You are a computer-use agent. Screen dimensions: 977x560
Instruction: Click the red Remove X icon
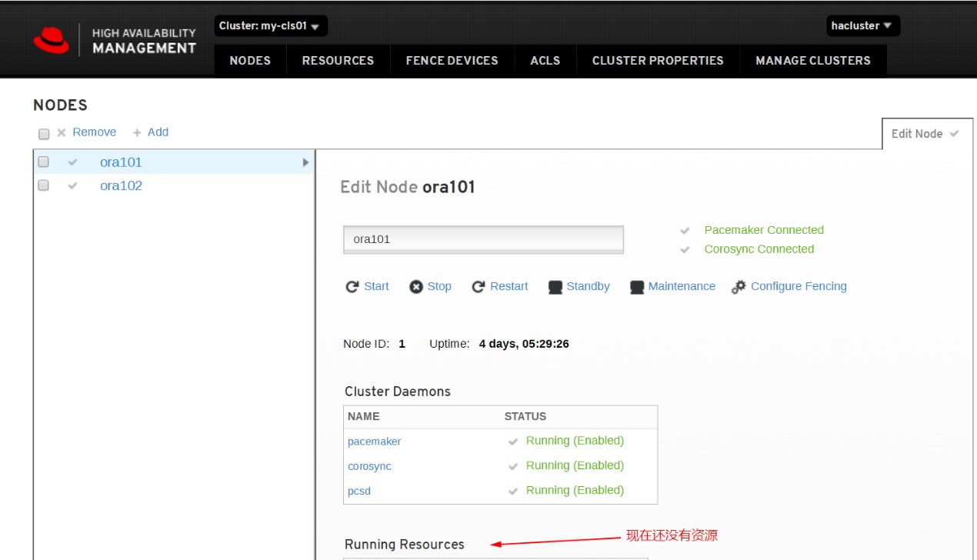pyautogui.click(x=62, y=132)
